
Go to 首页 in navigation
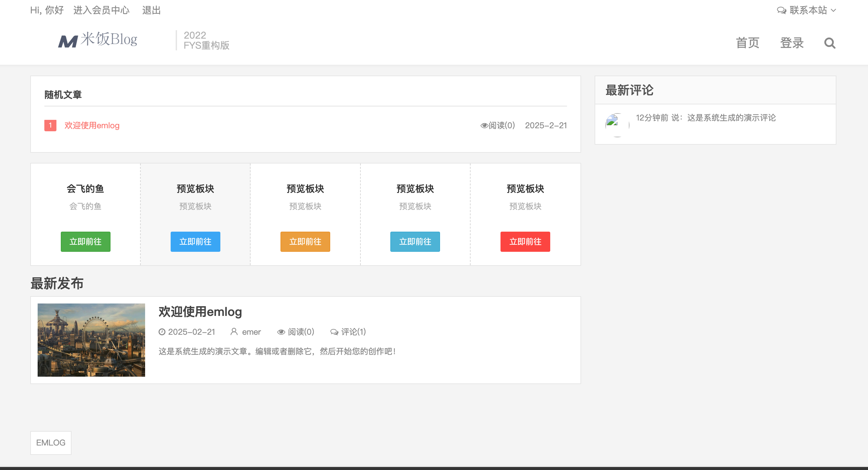tap(747, 43)
